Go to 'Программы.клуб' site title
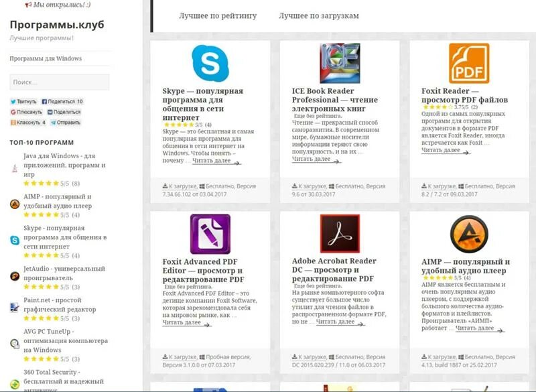Screen dimensions: 536x392 [57, 25]
